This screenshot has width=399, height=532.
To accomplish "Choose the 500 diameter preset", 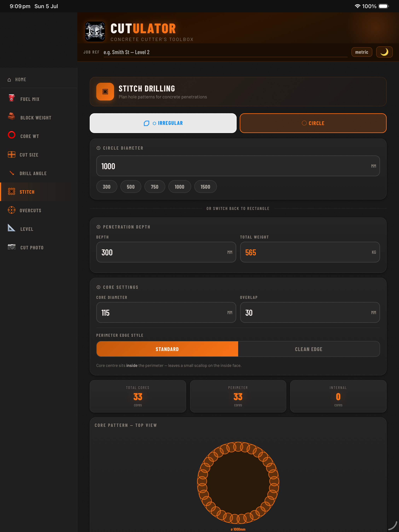I will [x=131, y=187].
